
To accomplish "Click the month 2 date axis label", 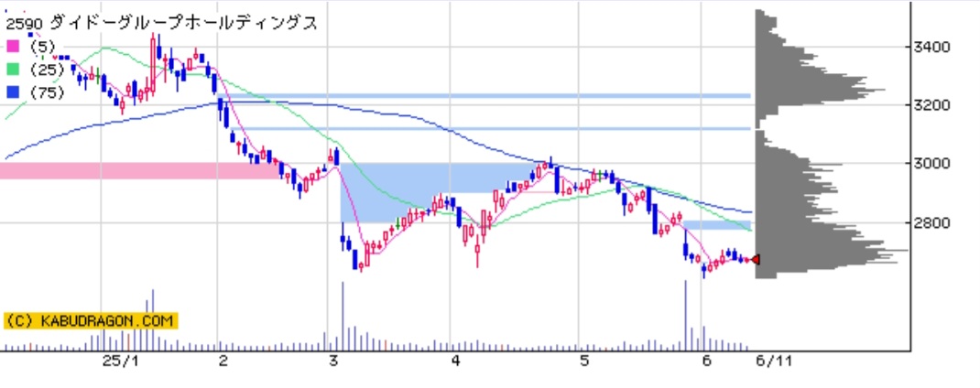I will tap(223, 361).
